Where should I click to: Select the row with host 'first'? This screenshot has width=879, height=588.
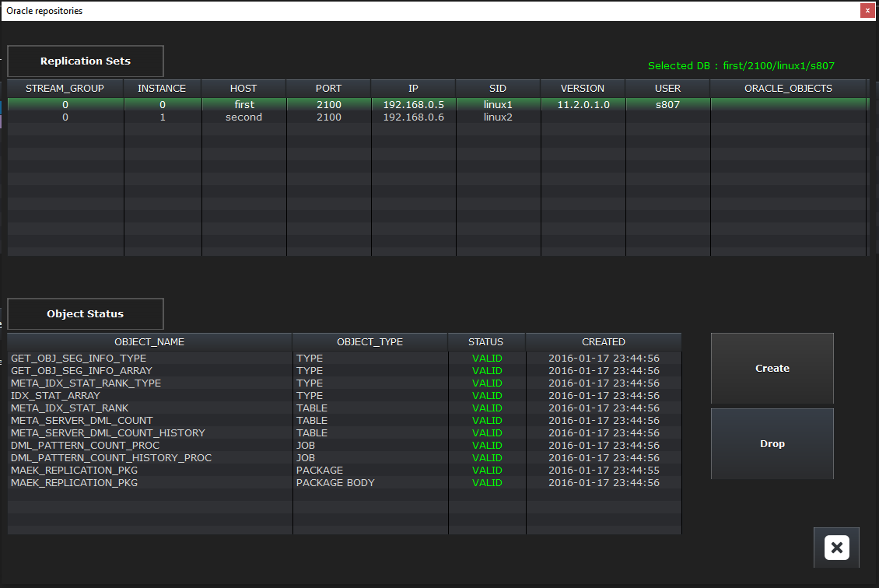click(x=437, y=105)
